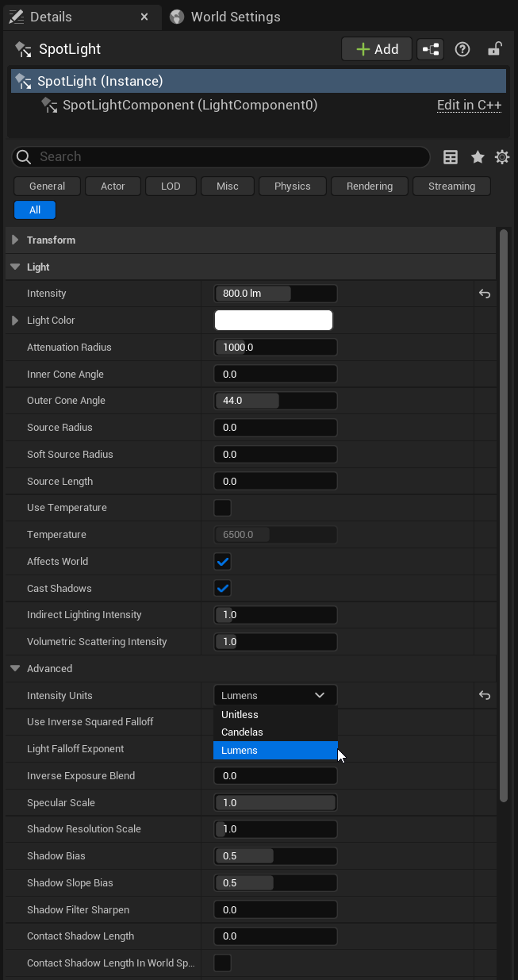Open details view settings gear icon
The width and height of the screenshot is (518, 980).
502,157
